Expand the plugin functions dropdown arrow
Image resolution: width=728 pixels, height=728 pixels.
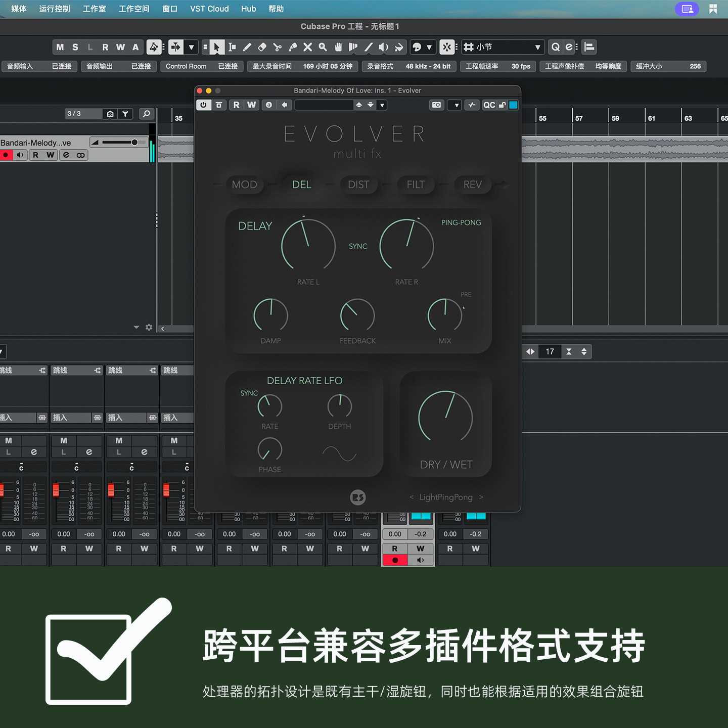tap(457, 105)
